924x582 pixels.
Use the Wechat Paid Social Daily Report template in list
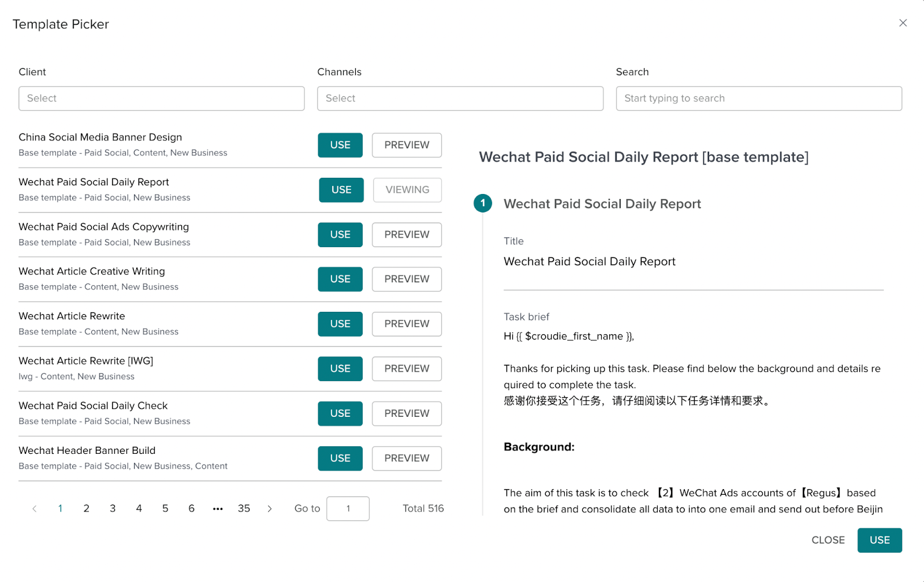[x=341, y=190]
